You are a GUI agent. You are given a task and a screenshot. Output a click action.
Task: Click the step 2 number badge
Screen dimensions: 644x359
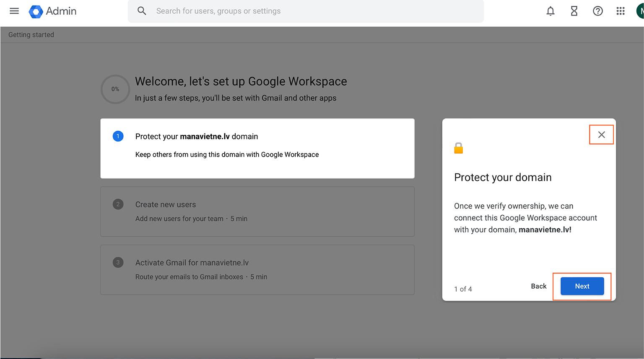pos(118,204)
